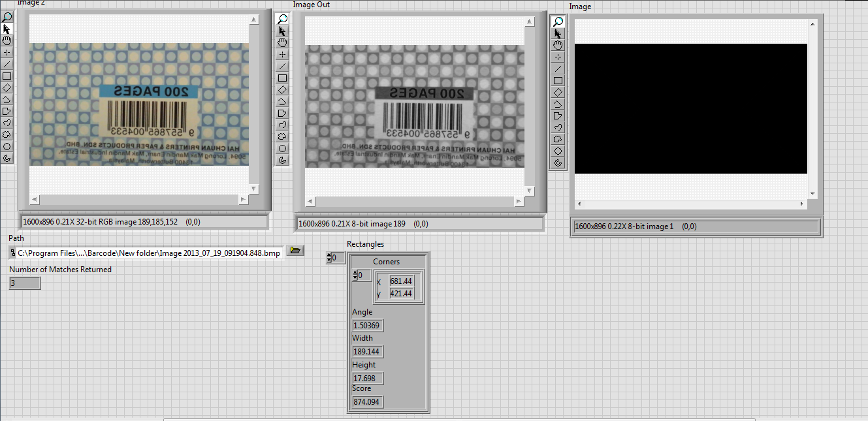
Task: Activate the Zoom tool in Image palette
Action: pyautogui.click(x=558, y=22)
